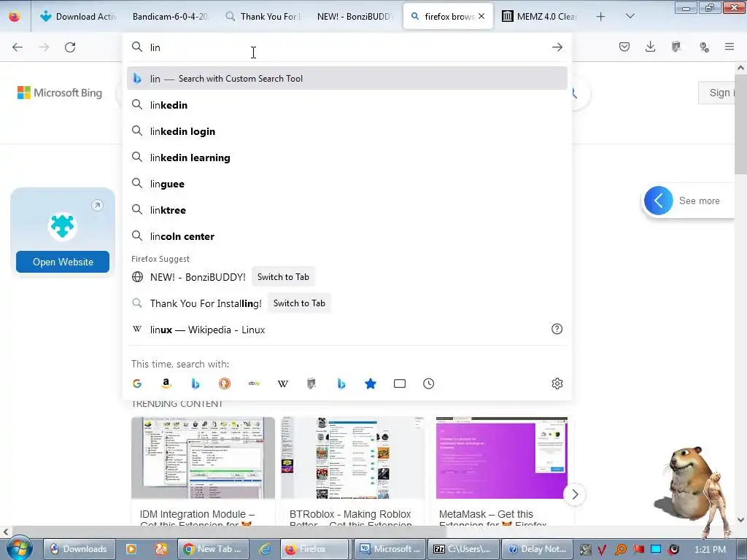Search this time with Amazon
Screen dimensions: 747x560
point(166,384)
